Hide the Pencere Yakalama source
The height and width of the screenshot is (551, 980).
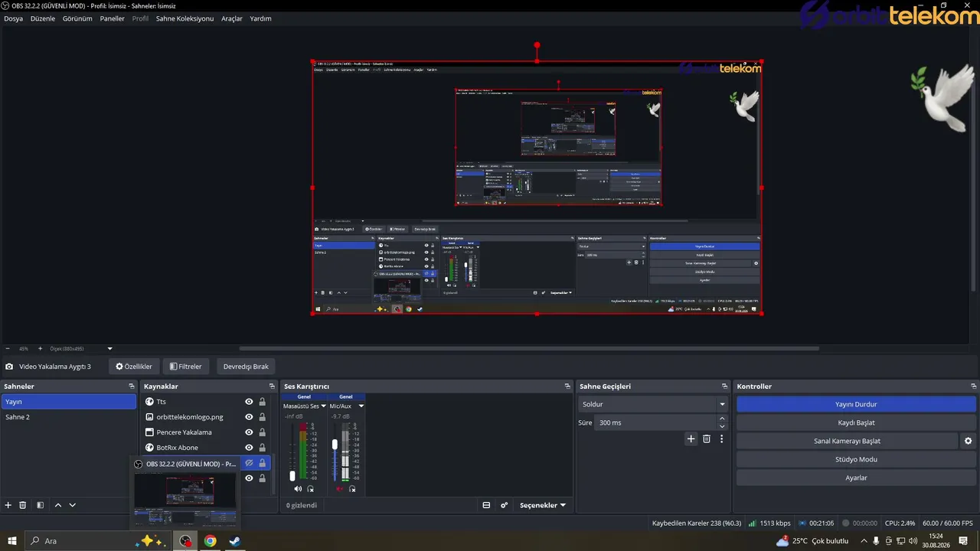[x=249, y=432]
